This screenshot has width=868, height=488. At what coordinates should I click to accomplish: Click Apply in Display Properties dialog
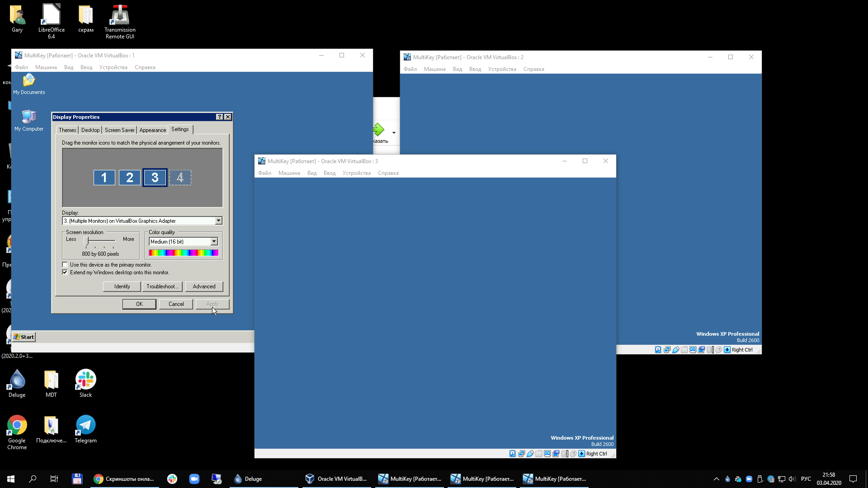click(213, 304)
